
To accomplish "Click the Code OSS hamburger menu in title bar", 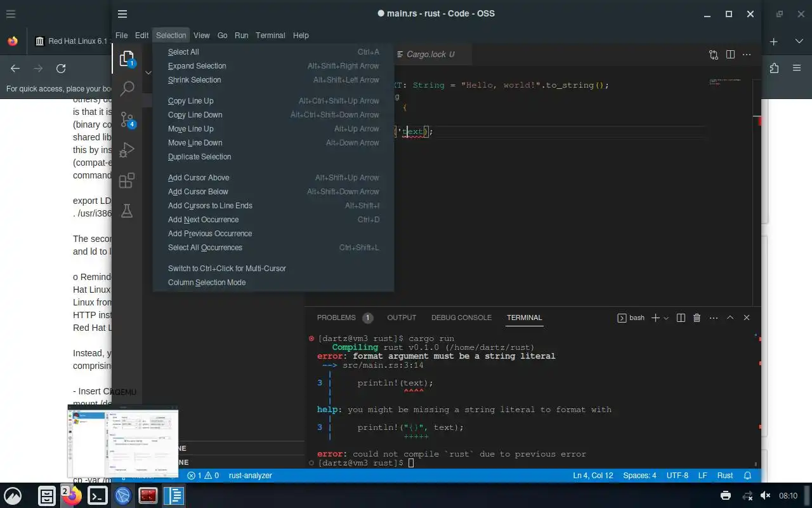I will click(x=122, y=14).
